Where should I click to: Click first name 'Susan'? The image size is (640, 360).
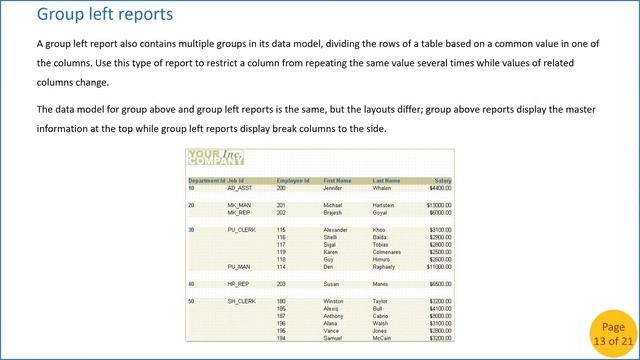331,284
